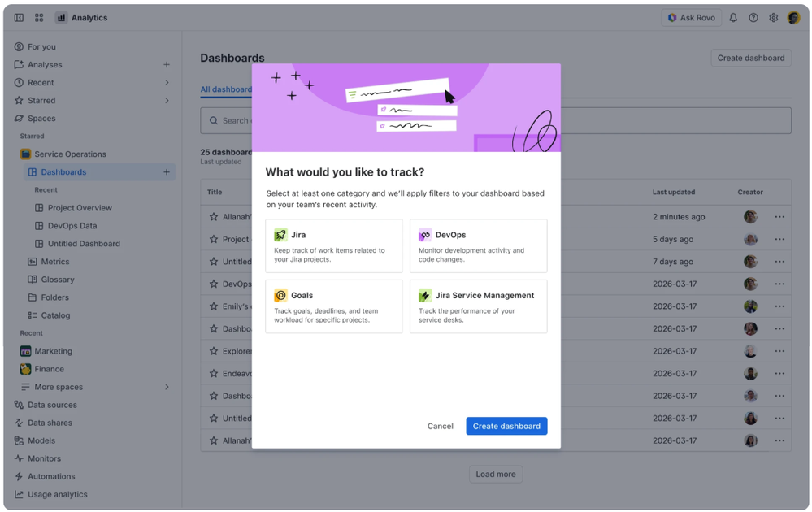Open Untitled Dashboard in sidebar

pyautogui.click(x=84, y=244)
